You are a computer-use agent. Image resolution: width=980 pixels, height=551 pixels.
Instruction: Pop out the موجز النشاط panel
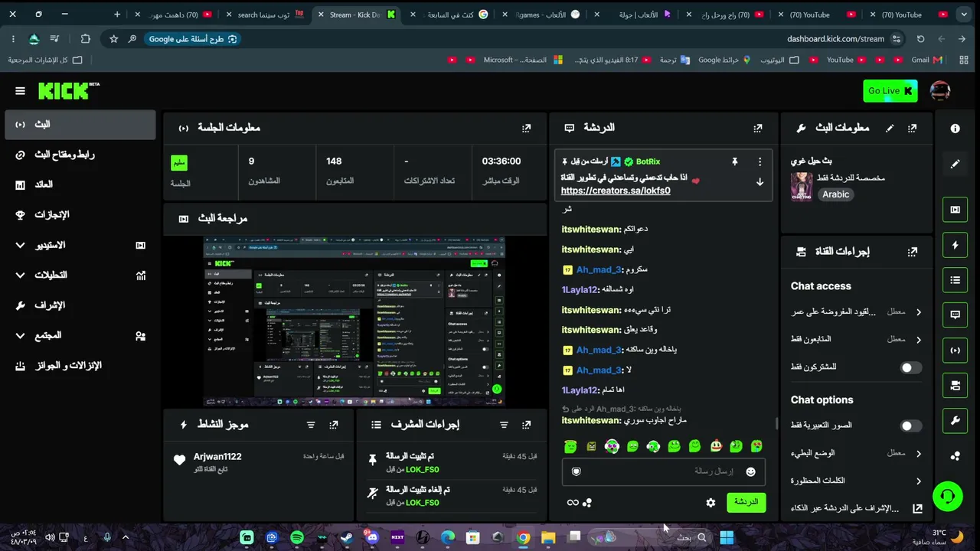[333, 425]
